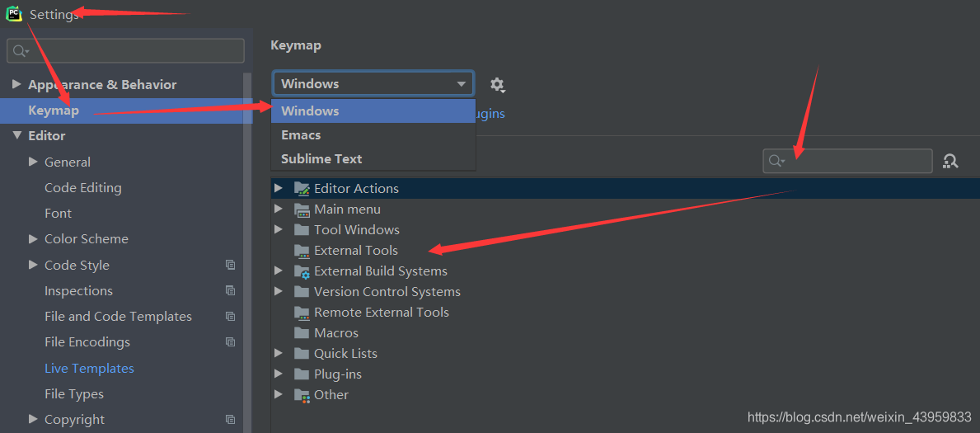
Task: Select the Remote External Tools row label
Action: (x=382, y=313)
